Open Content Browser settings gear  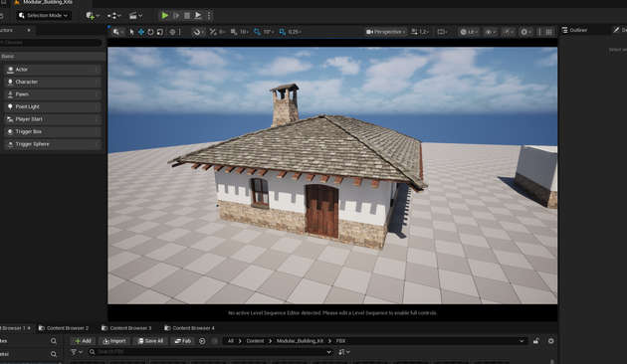[551, 341]
